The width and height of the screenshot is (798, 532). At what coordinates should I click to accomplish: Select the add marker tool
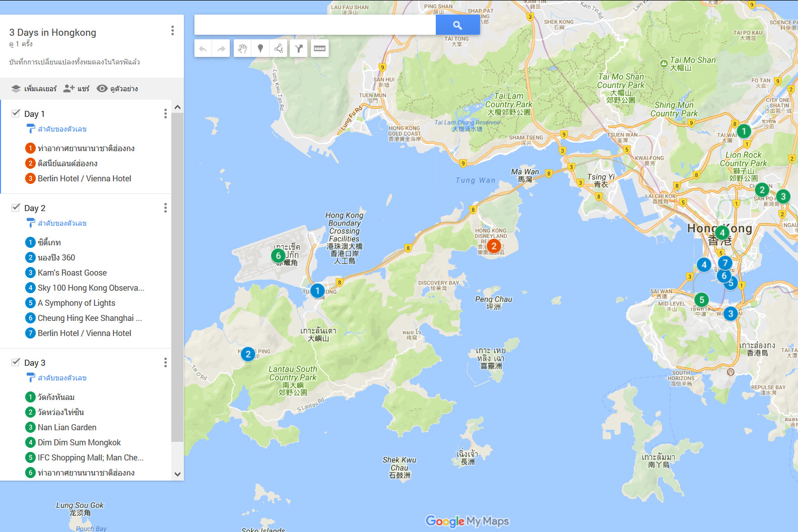(260, 48)
